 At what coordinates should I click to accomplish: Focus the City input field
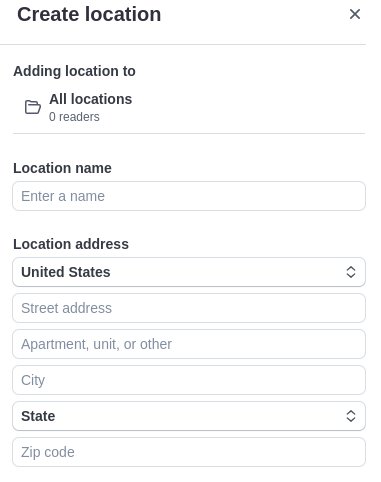[x=189, y=380]
